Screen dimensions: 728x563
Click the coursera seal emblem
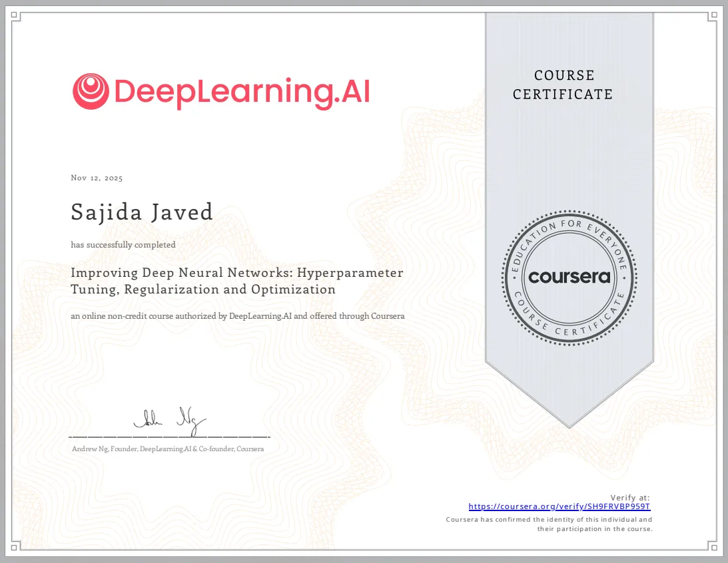coord(569,278)
